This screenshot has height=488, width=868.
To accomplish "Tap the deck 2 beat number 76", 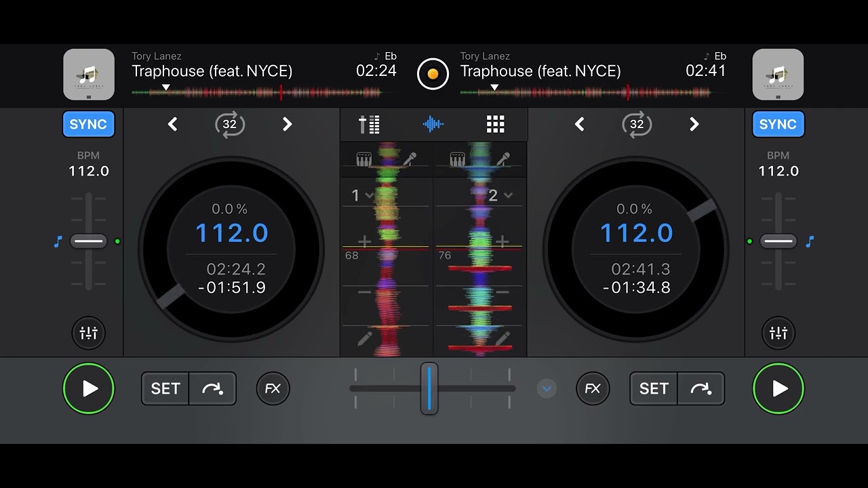I will coord(445,256).
